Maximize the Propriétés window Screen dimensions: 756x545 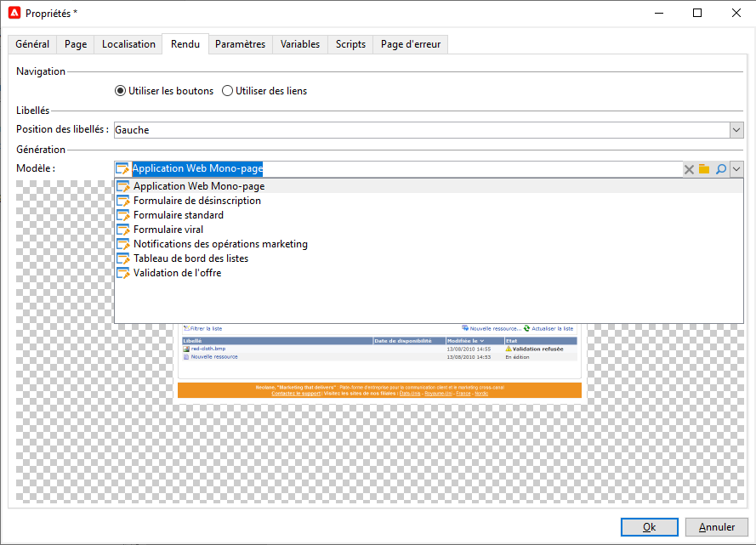(697, 13)
